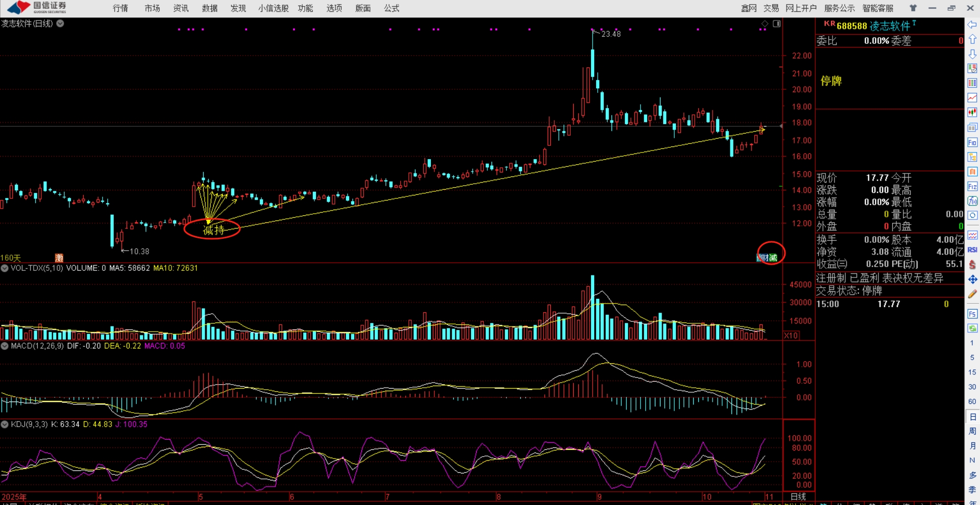
Task: Open VOL-TDX indicator dropdown
Action: click(x=5, y=268)
